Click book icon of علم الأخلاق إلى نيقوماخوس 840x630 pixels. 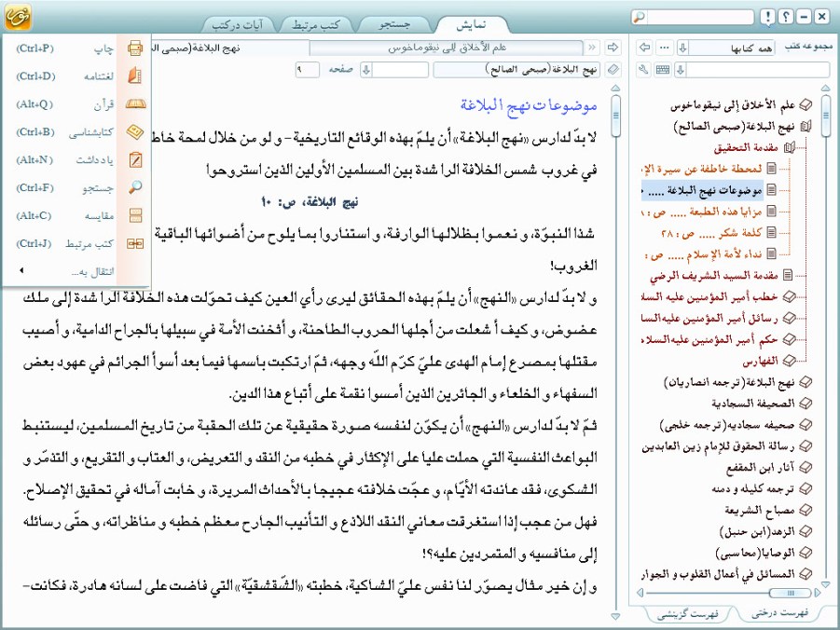tap(806, 105)
